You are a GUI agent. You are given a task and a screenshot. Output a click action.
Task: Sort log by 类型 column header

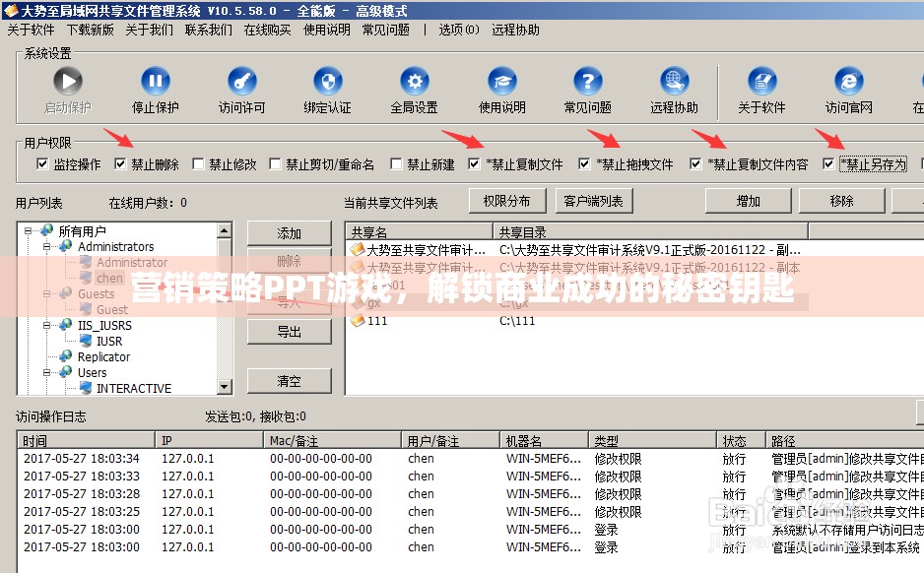pos(652,440)
